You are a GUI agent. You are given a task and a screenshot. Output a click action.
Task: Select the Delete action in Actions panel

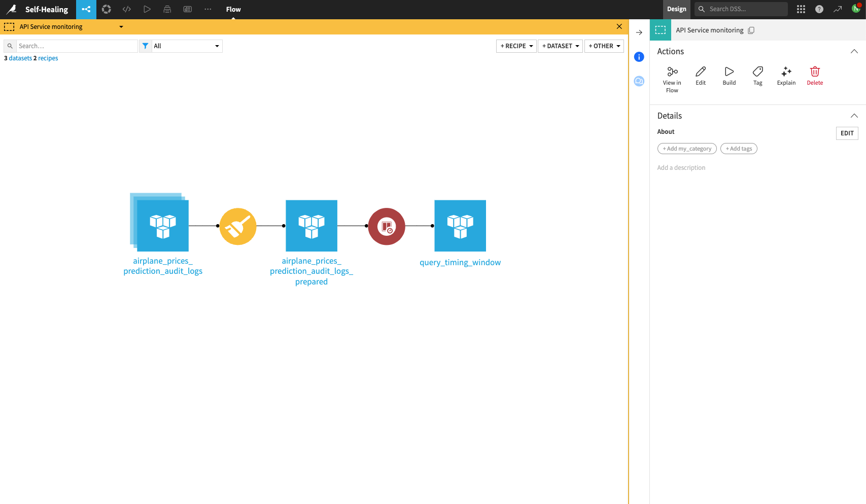coord(815,76)
